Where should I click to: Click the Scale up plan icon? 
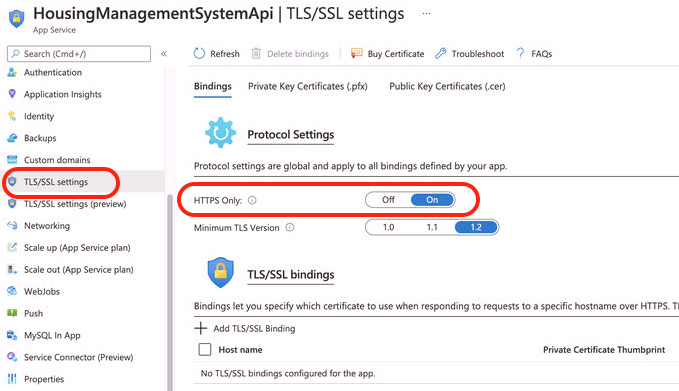12,247
